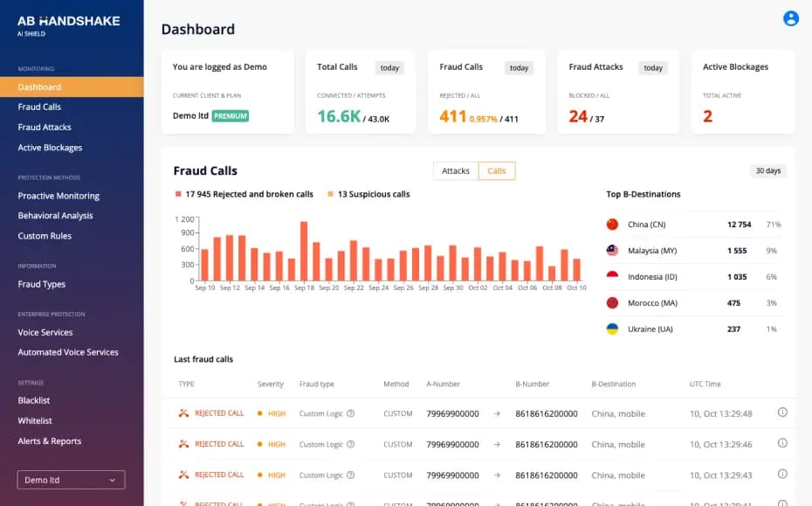Open Proactive Monitoring page

58,196
